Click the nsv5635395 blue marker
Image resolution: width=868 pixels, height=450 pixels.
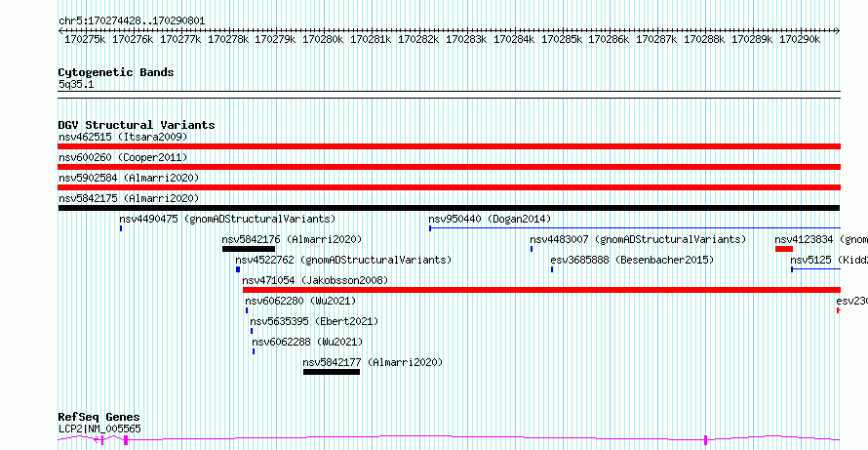(x=252, y=331)
